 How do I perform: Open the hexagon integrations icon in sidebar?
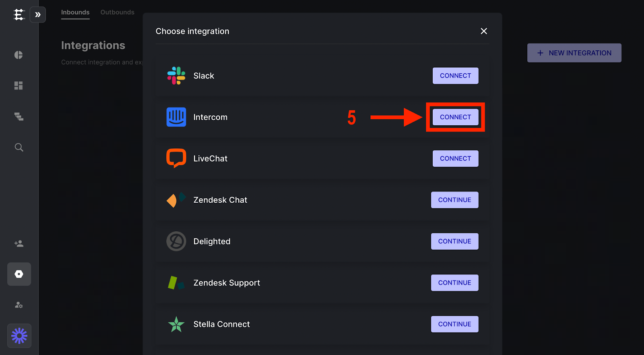[19, 274]
